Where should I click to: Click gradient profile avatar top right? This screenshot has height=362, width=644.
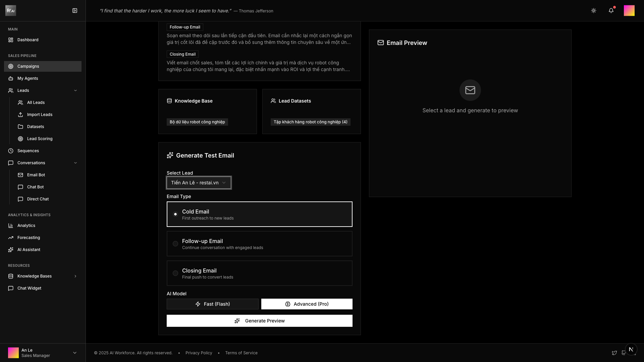click(x=629, y=11)
